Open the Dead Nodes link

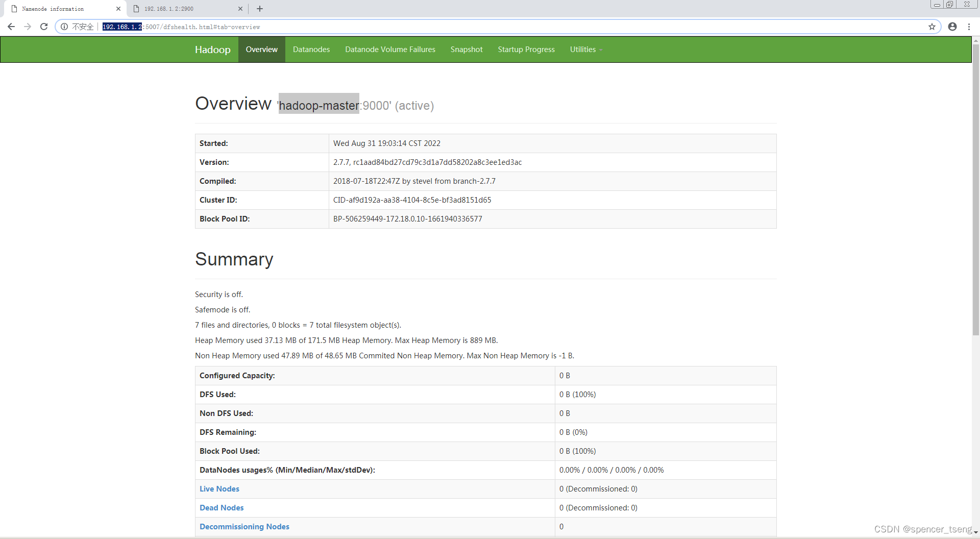[221, 507]
